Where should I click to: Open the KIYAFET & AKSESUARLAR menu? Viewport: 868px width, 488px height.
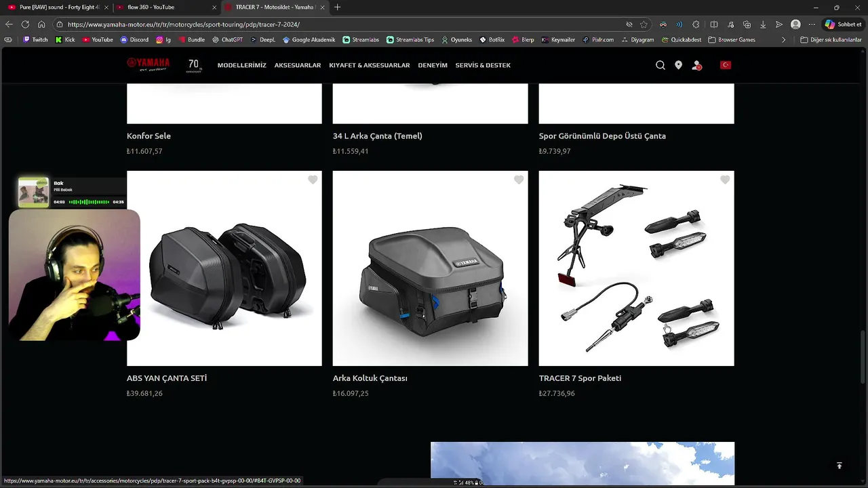(x=370, y=65)
